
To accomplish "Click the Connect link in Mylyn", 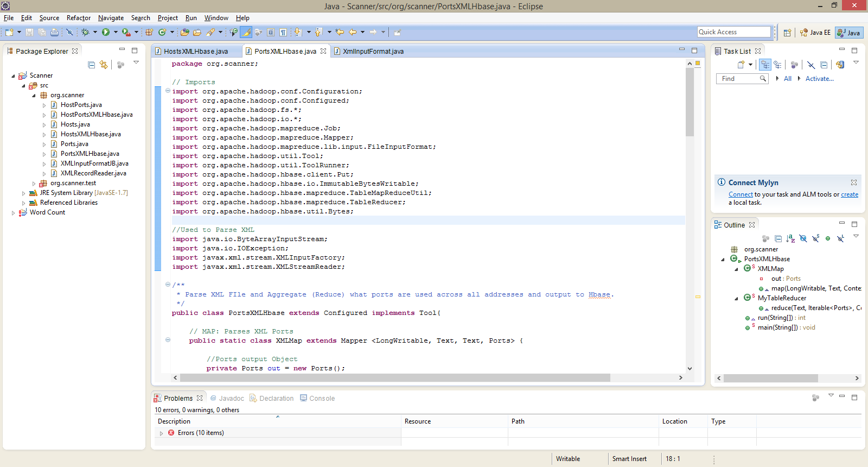I will (741, 194).
